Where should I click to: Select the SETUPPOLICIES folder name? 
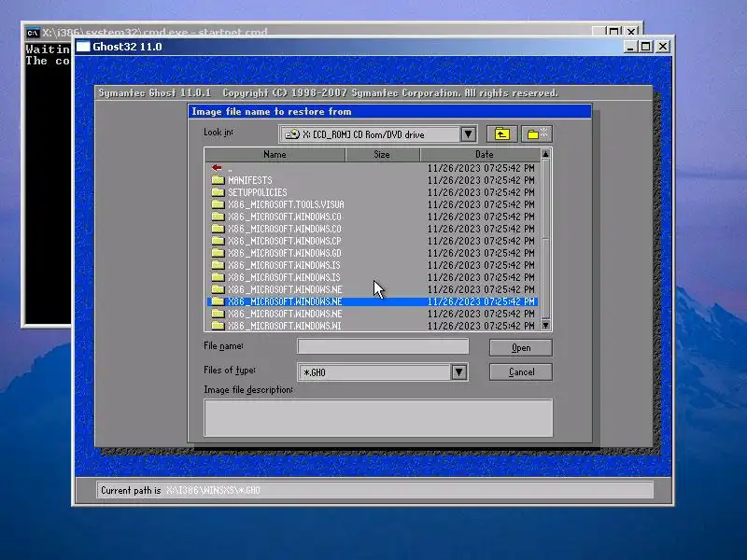pos(258,192)
